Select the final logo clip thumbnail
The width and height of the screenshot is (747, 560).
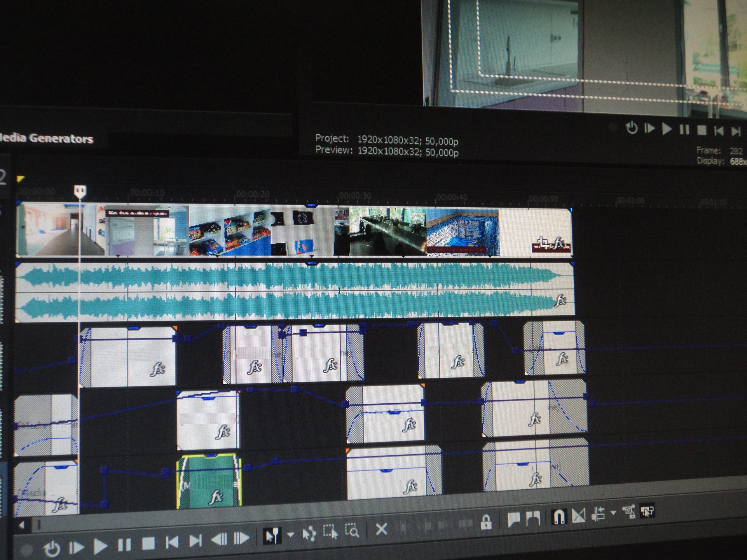[x=536, y=232]
